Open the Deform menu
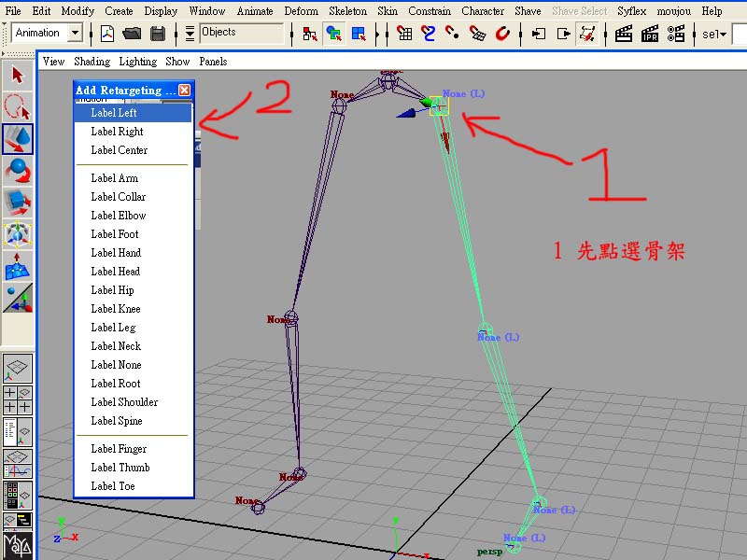 (301, 10)
